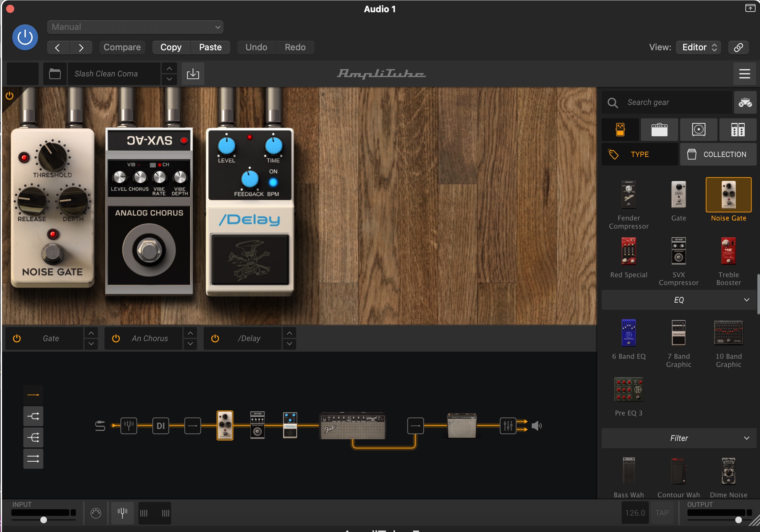Click the Delay pedal FEEDBACK knob
This screenshot has width=760, height=532.
[x=250, y=179]
